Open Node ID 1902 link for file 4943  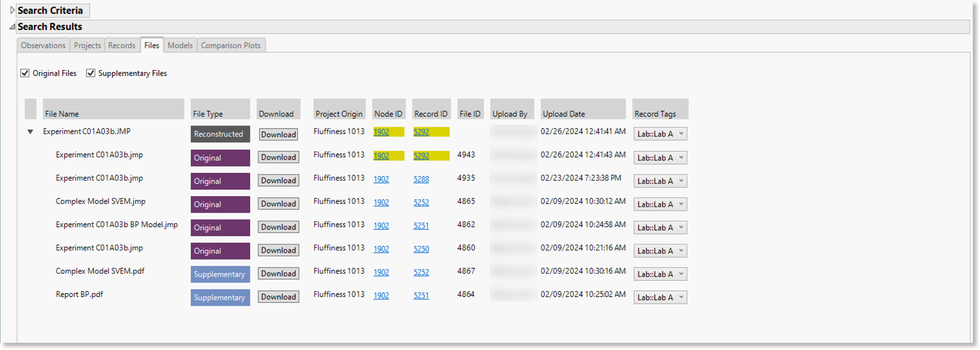[x=381, y=156]
